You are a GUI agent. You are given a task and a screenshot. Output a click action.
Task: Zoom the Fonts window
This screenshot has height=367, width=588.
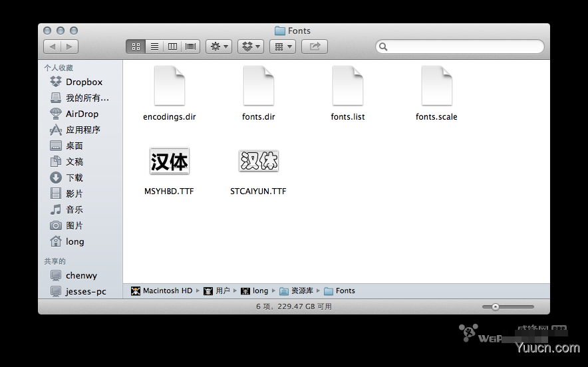point(74,31)
